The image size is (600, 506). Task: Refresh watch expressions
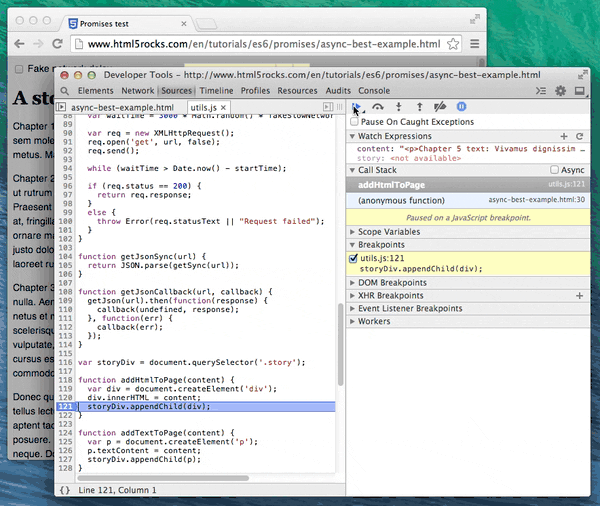click(x=579, y=136)
